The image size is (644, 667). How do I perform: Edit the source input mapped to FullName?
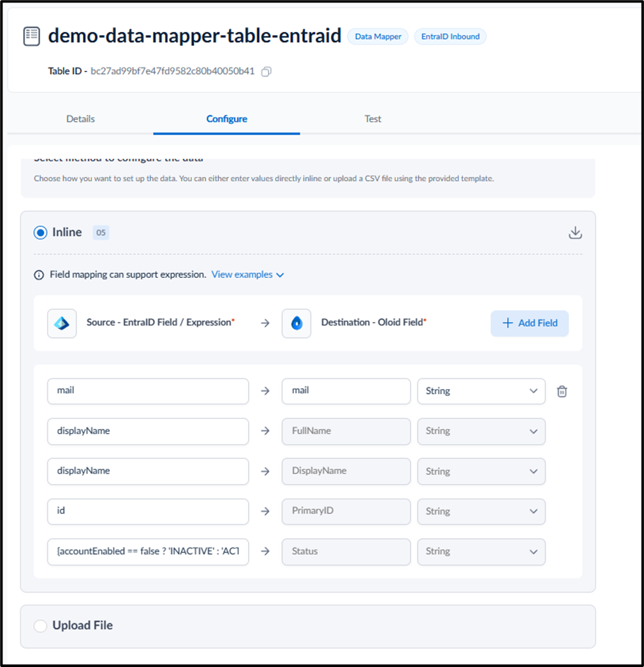pos(148,431)
